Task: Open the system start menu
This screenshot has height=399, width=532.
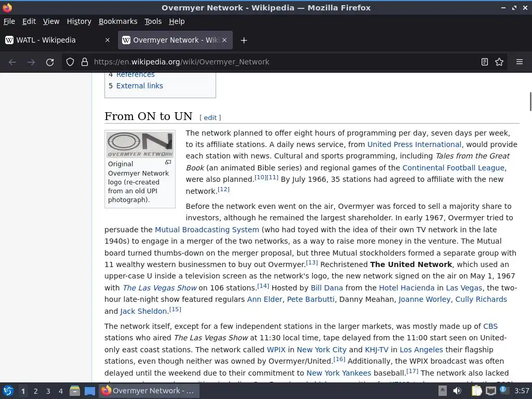Action: tap(8, 391)
